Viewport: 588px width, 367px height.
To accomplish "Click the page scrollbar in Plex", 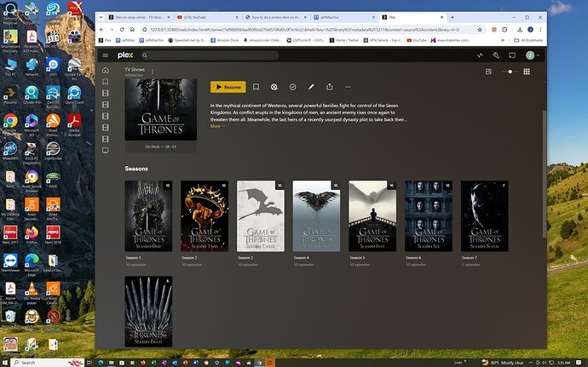I will (x=545, y=174).
